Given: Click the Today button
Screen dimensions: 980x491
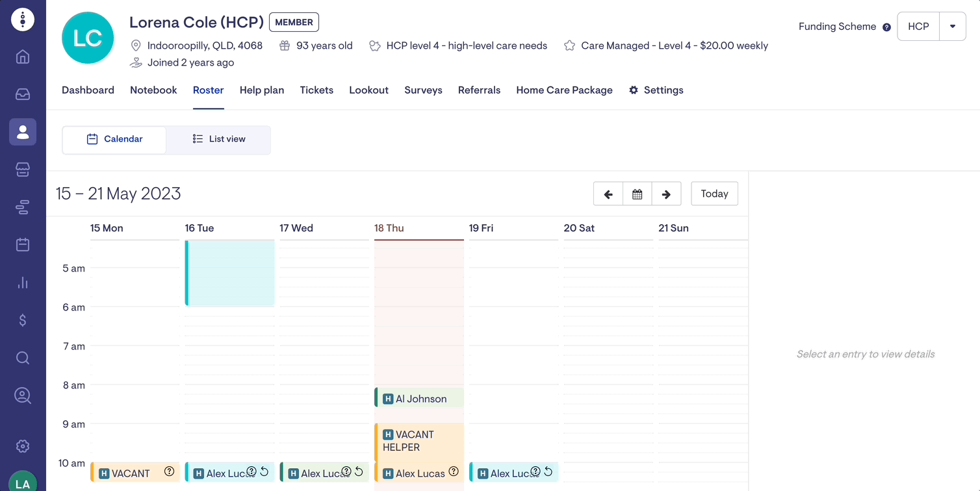Looking at the screenshot, I should click(714, 194).
